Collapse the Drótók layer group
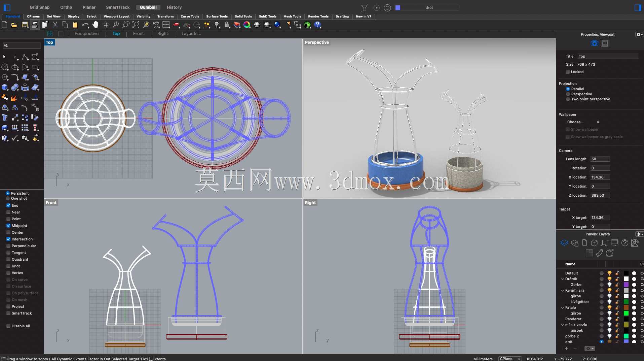The image size is (644, 361). coord(562,279)
